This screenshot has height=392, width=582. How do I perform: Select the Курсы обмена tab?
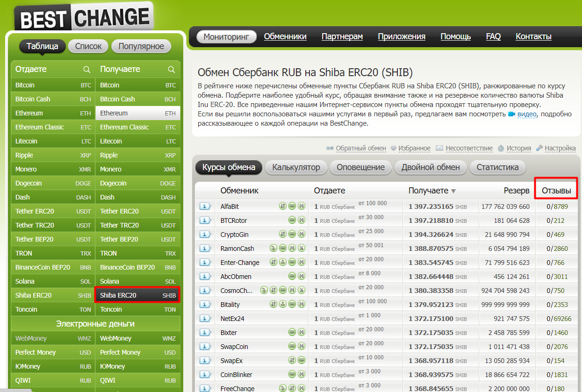229,167
